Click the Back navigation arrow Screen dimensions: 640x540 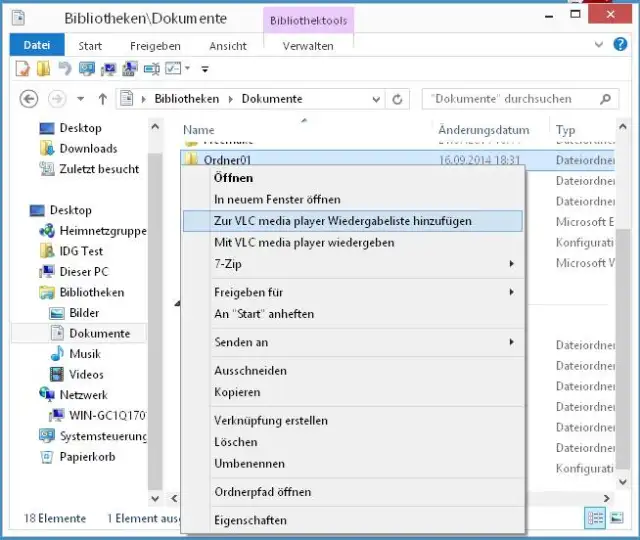pyautogui.click(x=29, y=99)
